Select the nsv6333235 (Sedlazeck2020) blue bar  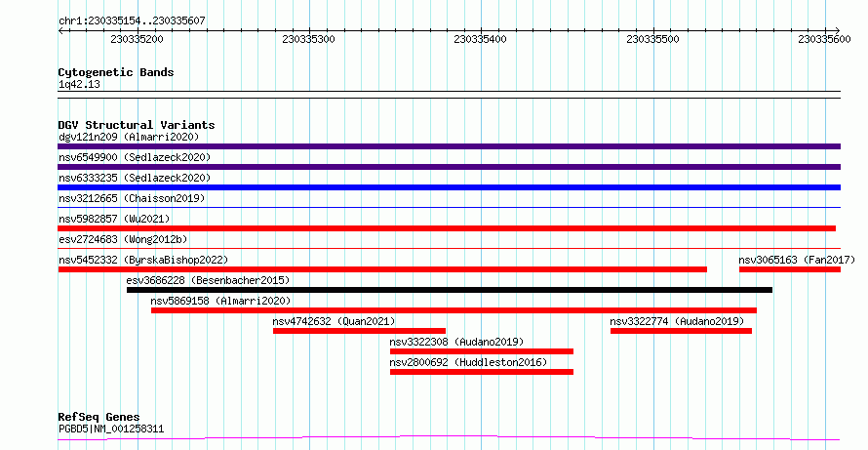click(x=449, y=187)
